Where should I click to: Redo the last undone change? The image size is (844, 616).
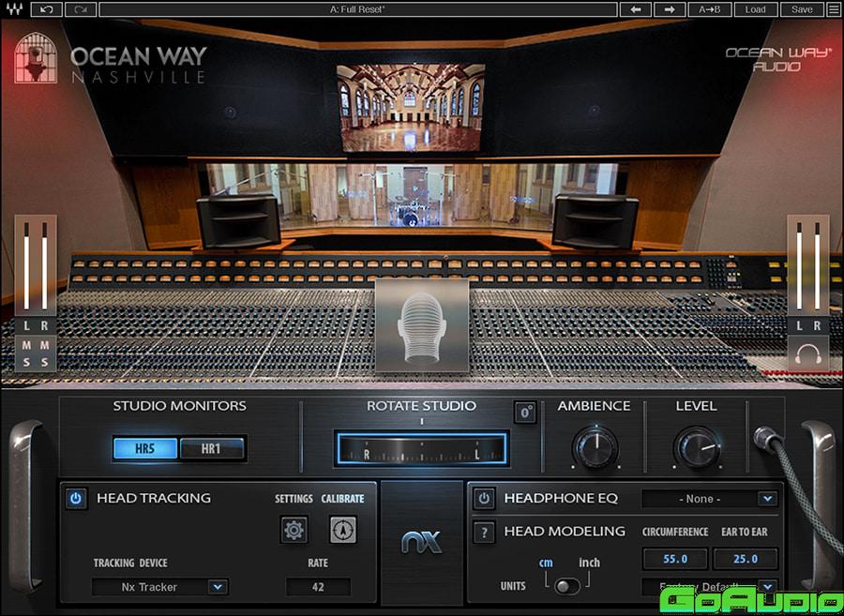(81, 9)
